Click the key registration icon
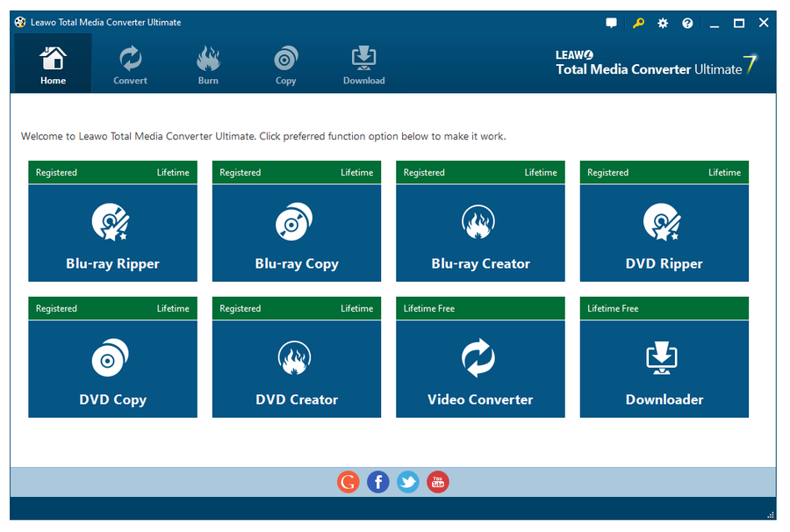This screenshot has height=532, width=790. pos(638,23)
